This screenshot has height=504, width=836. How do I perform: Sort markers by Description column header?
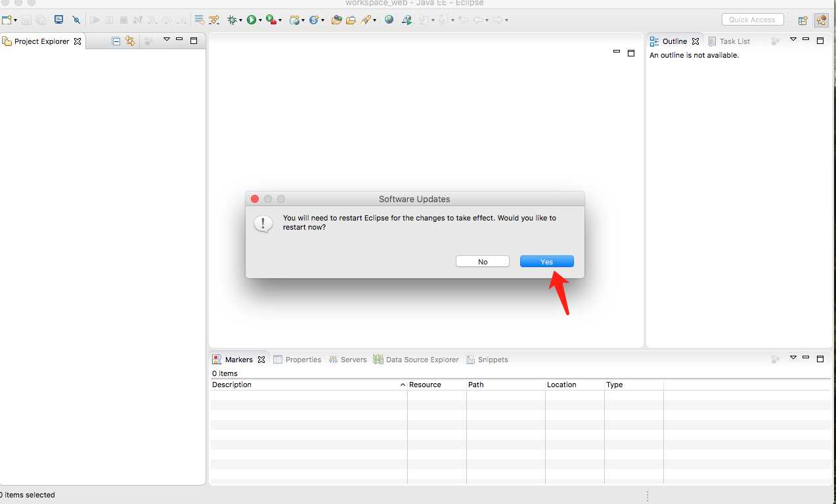click(309, 385)
